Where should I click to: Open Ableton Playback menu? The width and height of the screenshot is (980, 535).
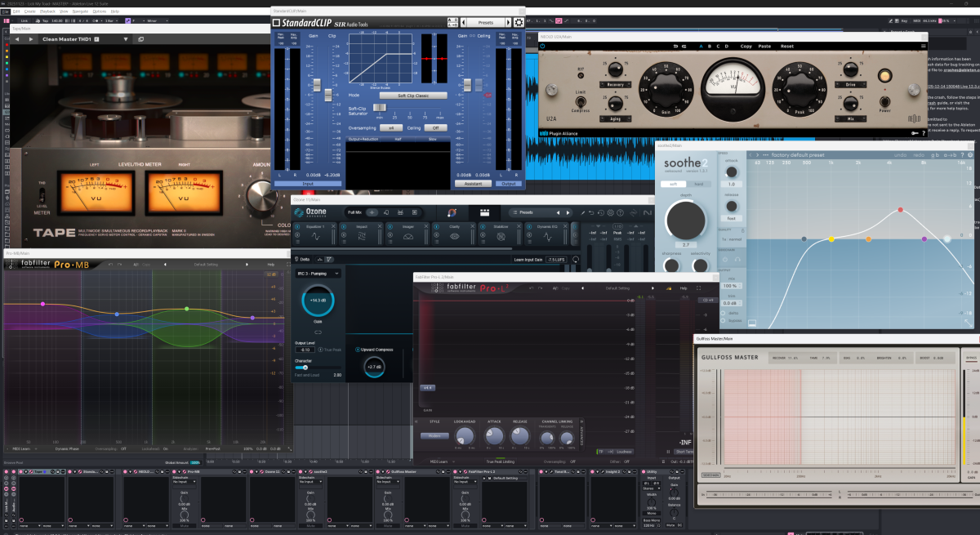[47, 11]
